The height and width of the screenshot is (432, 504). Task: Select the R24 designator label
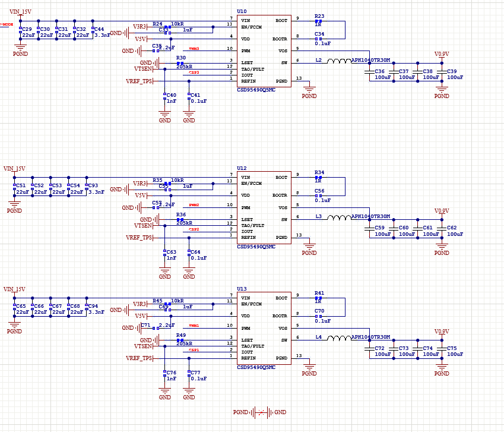[157, 24]
